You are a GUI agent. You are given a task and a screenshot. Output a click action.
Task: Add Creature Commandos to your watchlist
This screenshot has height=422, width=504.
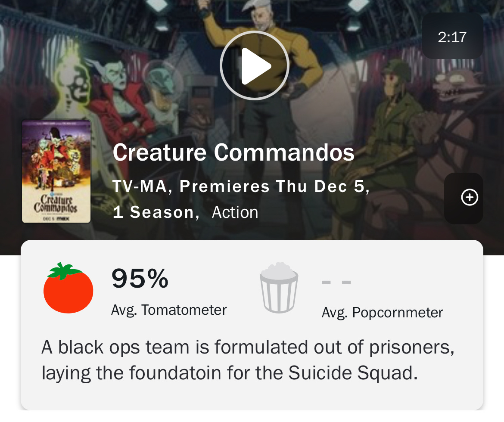coord(469,197)
